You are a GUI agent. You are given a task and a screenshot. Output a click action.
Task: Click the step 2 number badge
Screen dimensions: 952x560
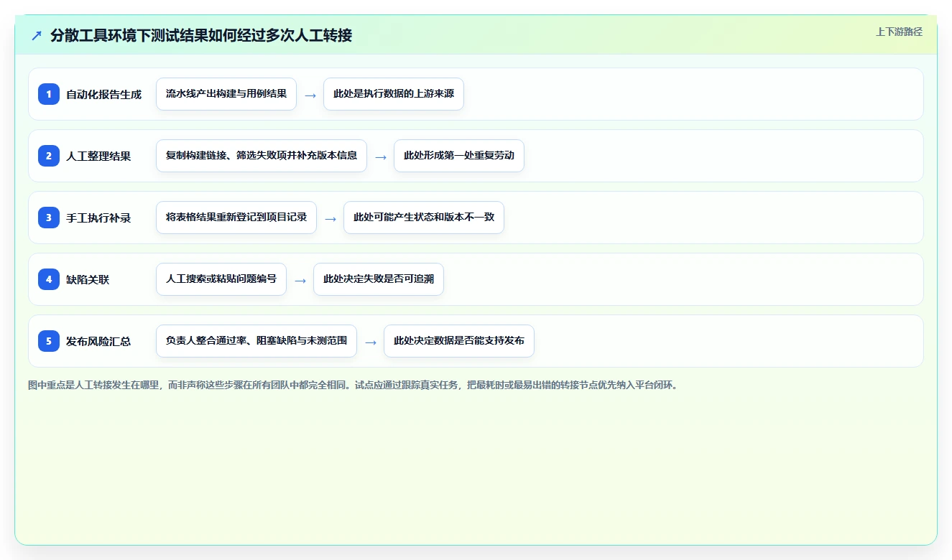(x=49, y=156)
